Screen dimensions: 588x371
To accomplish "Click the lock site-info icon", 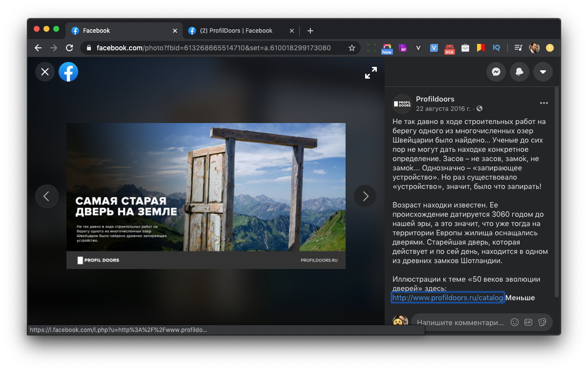I will [x=88, y=48].
